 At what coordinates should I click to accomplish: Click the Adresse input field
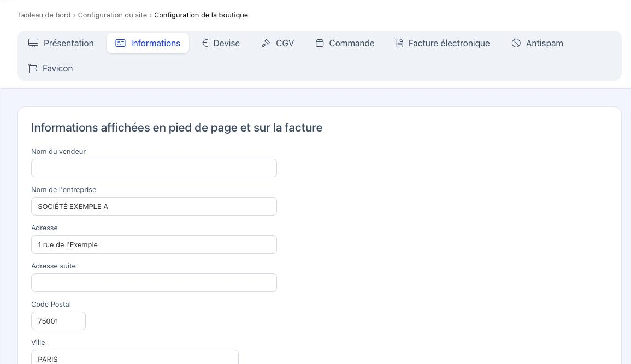[x=154, y=244]
